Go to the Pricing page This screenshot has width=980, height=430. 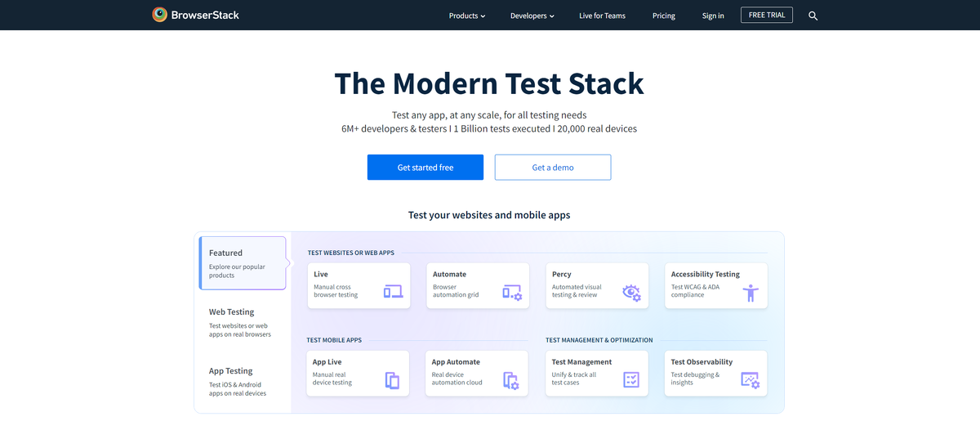(664, 16)
